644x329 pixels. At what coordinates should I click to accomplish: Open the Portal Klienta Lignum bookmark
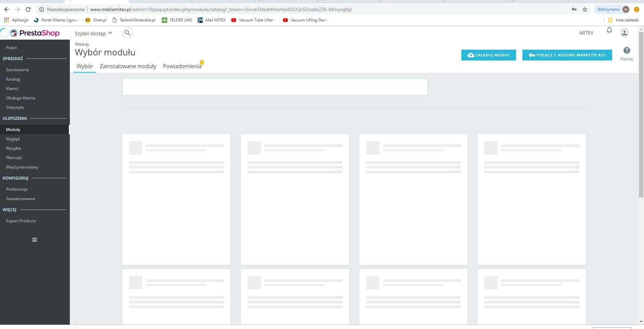tap(56, 20)
